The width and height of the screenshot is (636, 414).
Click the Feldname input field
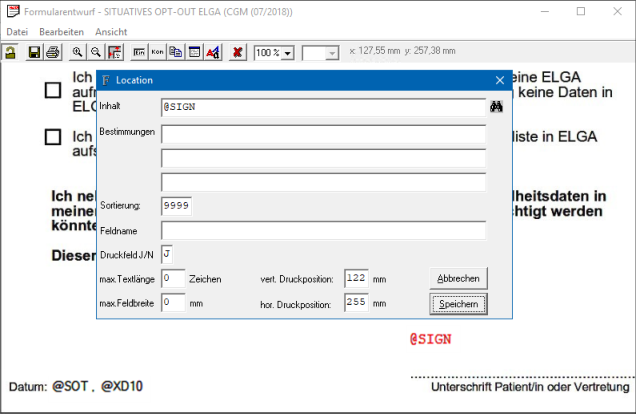(323, 230)
